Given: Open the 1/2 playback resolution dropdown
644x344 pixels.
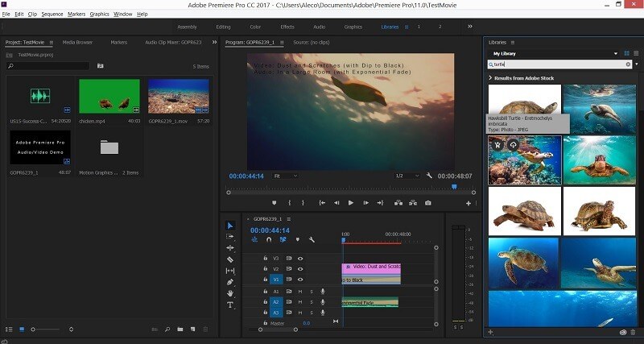Looking at the screenshot, I should coord(407,176).
